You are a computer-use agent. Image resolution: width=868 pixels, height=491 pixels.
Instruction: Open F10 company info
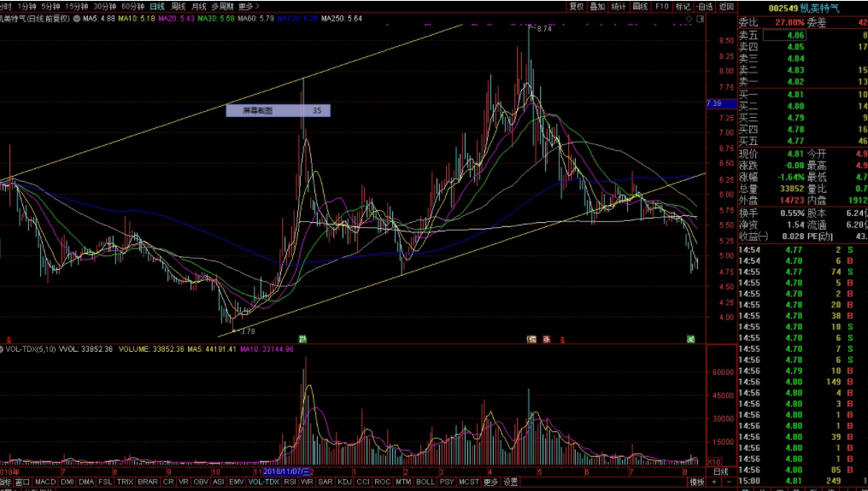point(661,7)
